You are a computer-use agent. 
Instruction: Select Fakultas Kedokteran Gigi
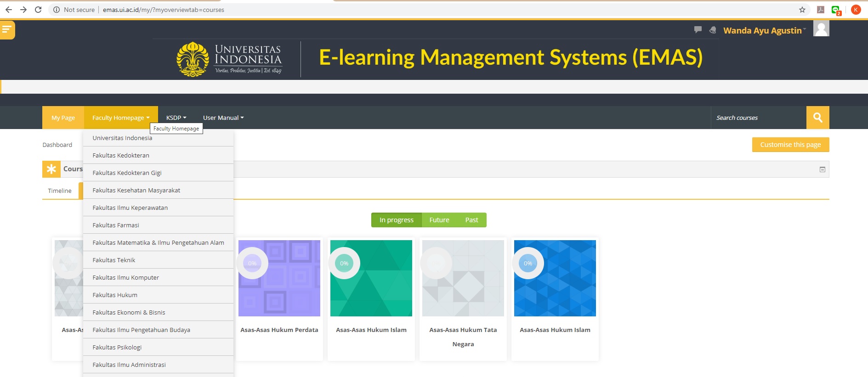pyautogui.click(x=159, y=173)
